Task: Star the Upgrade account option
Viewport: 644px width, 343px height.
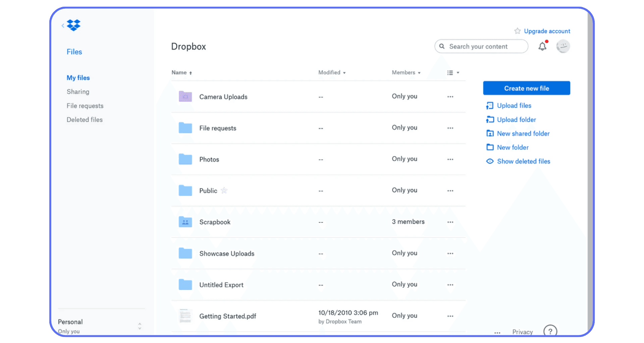Action: click(517, 31)
